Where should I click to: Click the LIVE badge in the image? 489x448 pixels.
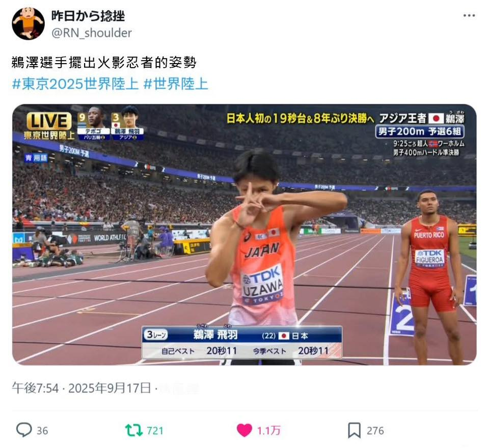pyautogui.click(x=49, y=121)
